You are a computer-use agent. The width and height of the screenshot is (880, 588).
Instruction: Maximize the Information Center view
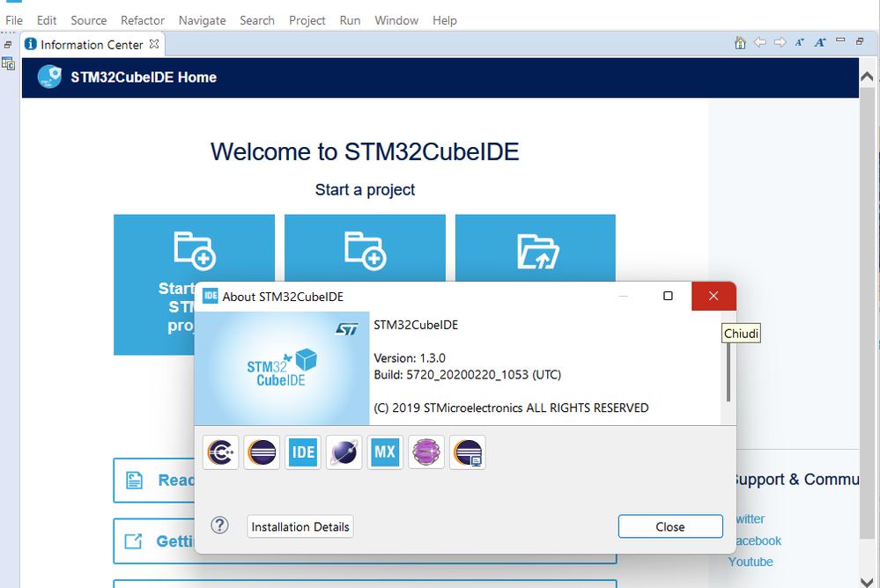(860, 41)
